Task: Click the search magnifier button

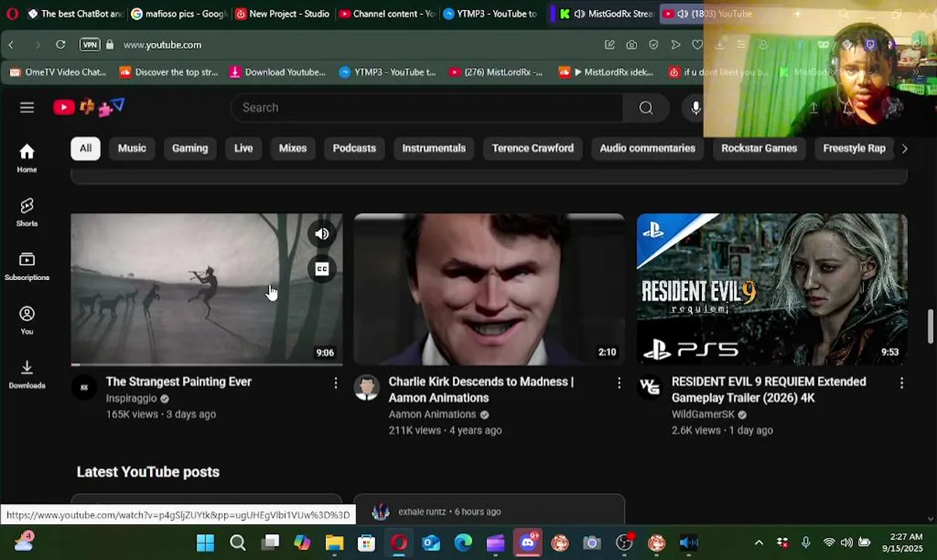Action: [646, 108]
